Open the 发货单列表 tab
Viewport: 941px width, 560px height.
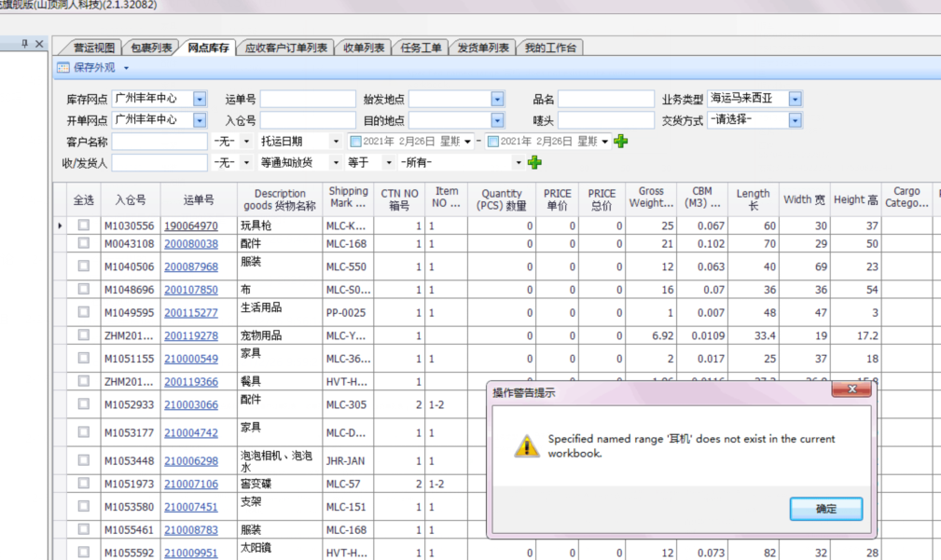tap(482, 48)
